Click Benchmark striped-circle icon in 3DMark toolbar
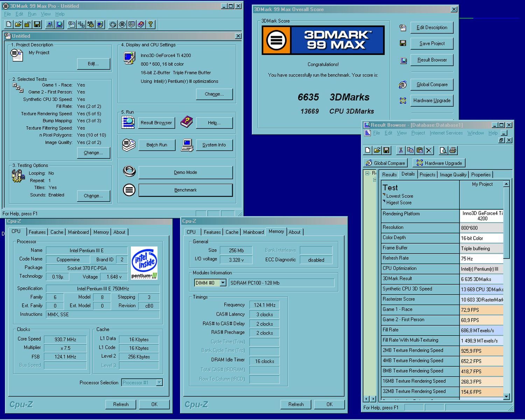This screenshot has width=525, height=420. click(122, 24)
